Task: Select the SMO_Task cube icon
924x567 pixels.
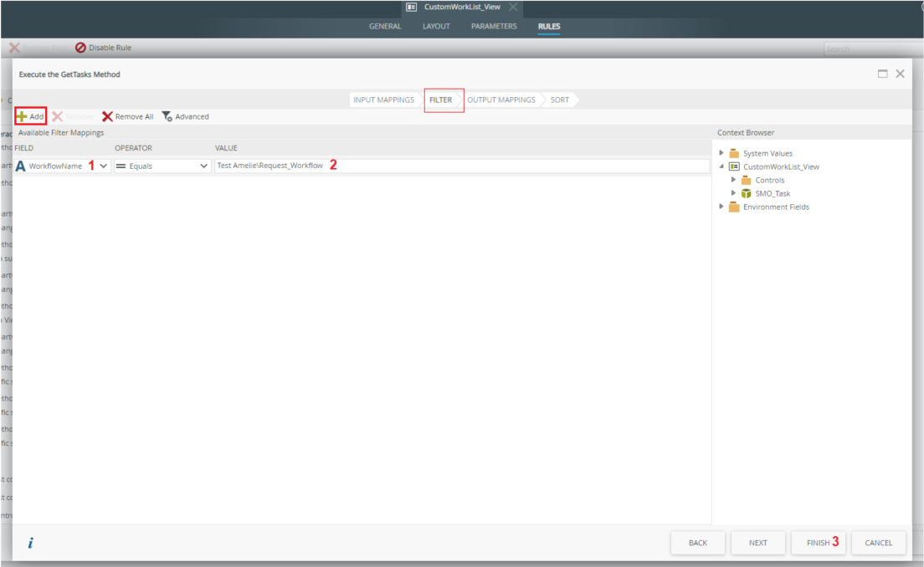Action: (x=746, y=193)
